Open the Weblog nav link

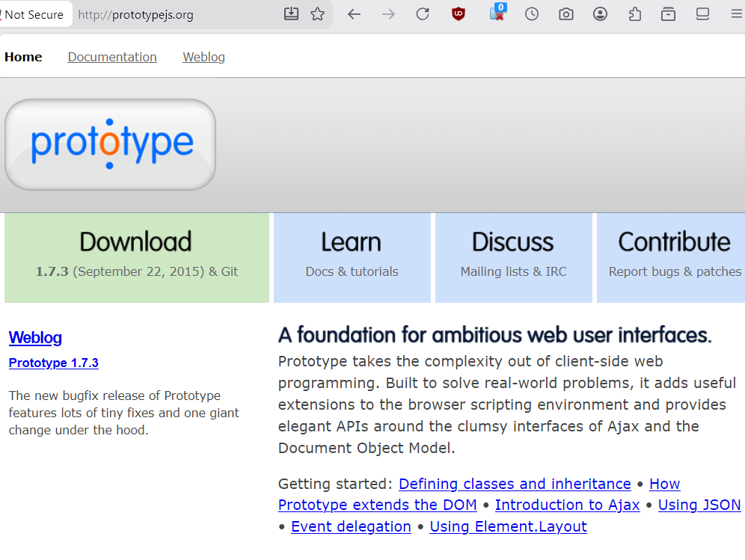pos(204,57)
